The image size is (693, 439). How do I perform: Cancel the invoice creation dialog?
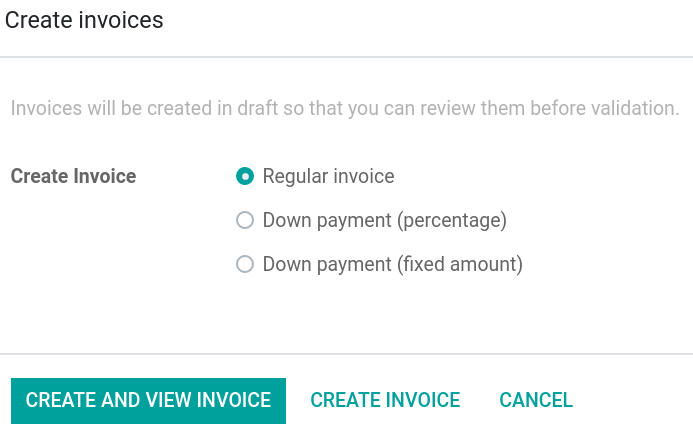[536, 400]
